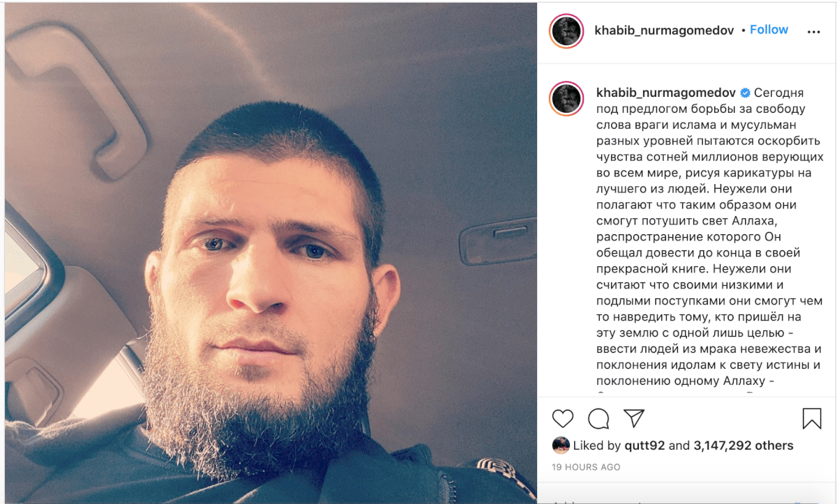This screenshot has height=504, width=837.
Task: Open khabib_nurmagomedov username in post header
Action: [x=664, y=31]
